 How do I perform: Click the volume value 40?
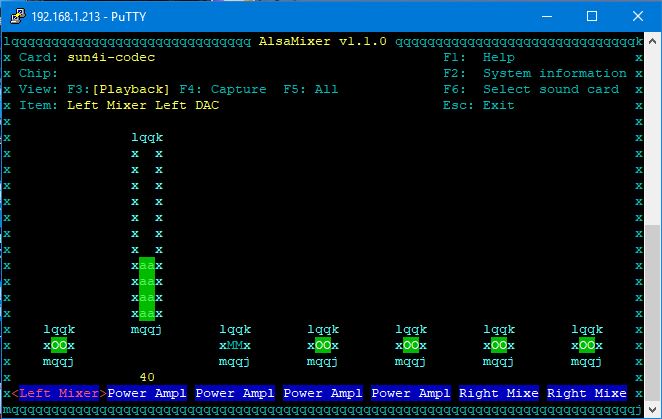pyautogui.click(x=147, y=377)
